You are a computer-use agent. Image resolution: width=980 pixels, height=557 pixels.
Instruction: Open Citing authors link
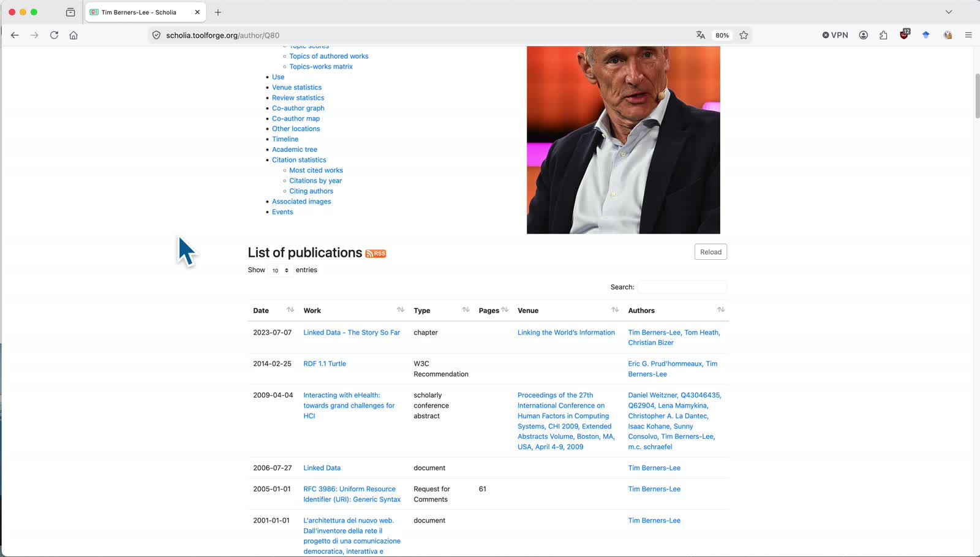pos(311,191)
